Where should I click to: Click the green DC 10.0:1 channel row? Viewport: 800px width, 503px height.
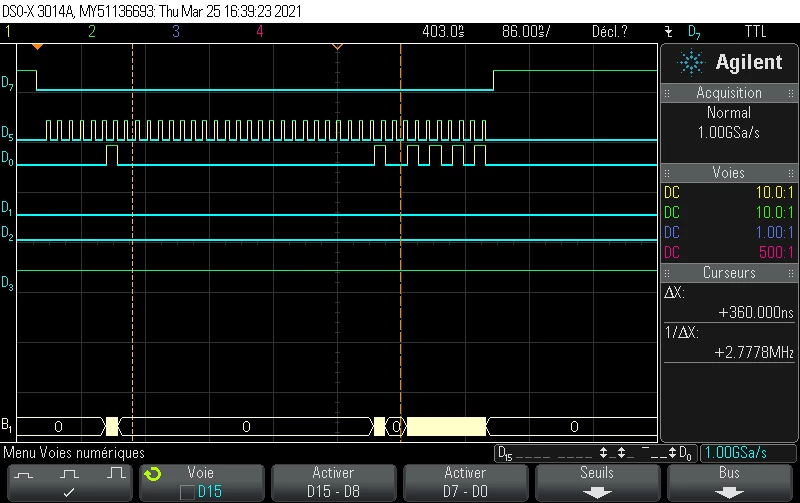coord(729,212)
